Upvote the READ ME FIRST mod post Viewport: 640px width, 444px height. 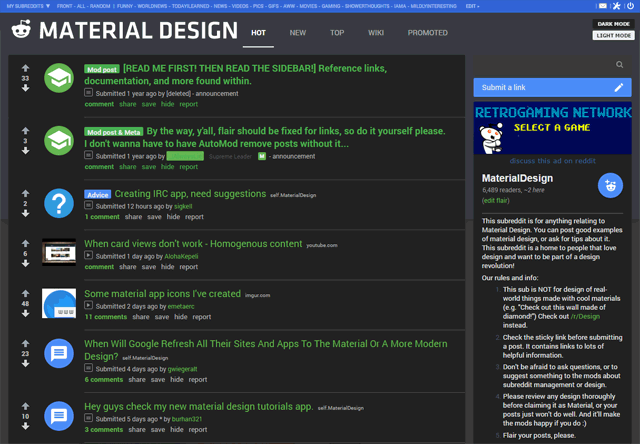(25, 68)
